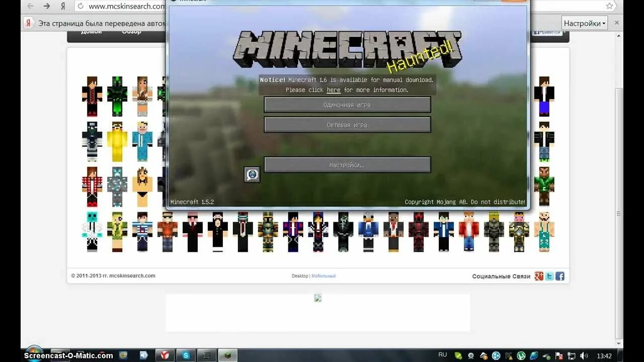Open the Skype taskbar icon

(x=186, y=355)
